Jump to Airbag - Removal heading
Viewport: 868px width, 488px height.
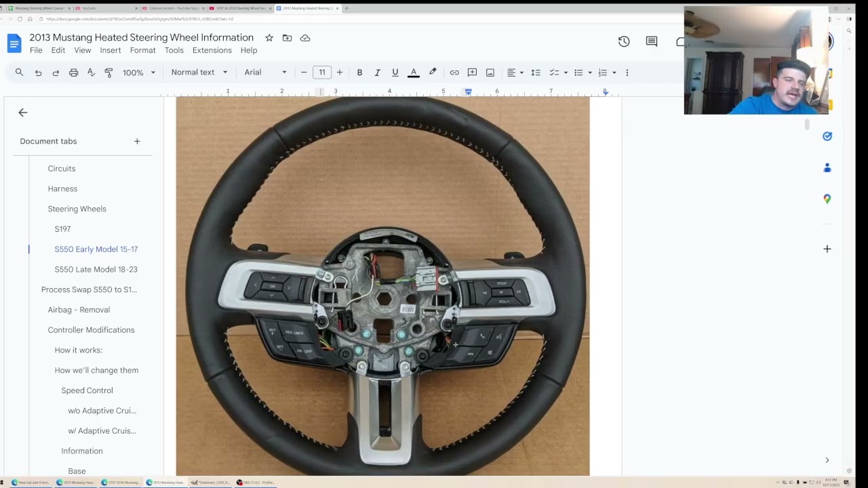click(x=79, y=310)
